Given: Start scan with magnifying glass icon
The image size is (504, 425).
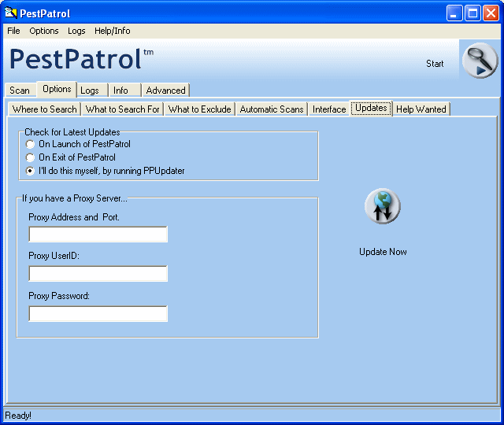Looking at the screenshot, I should click(480, 61).
